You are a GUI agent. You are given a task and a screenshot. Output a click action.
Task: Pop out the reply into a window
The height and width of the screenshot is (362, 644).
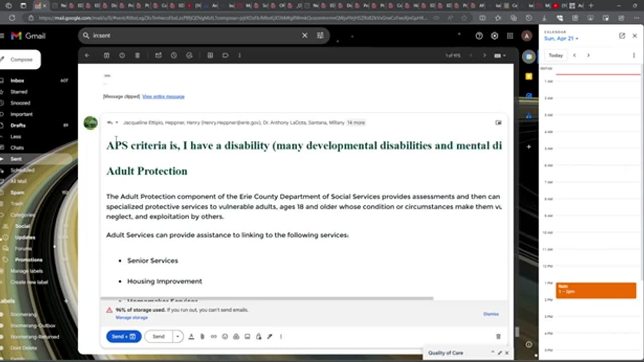coord(498,122)
